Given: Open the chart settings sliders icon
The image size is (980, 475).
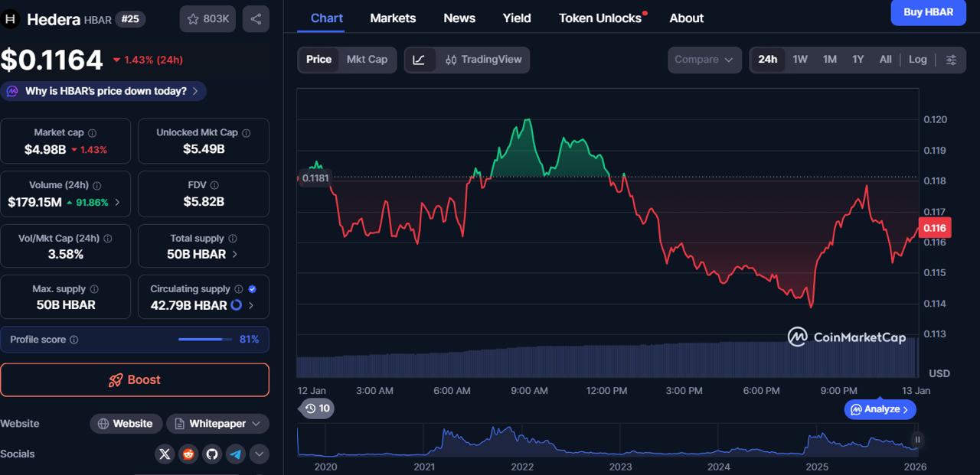Looking at the screenshot, I should pos(951,59).
